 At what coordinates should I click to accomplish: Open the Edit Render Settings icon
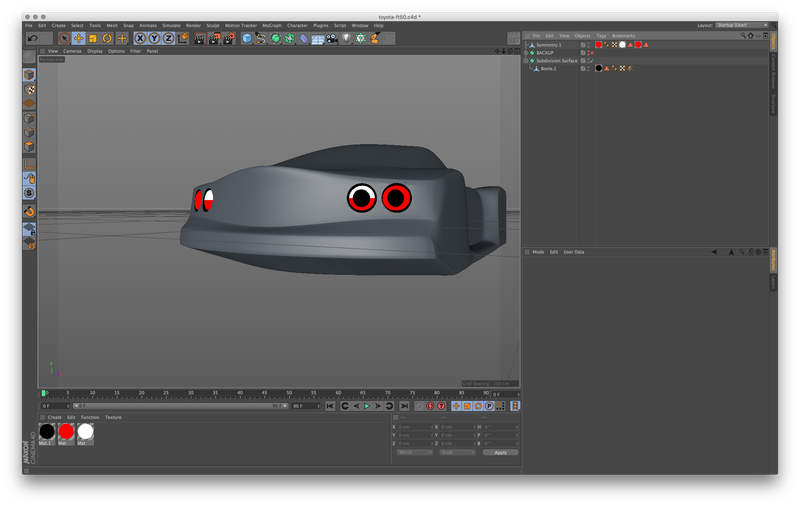pos(229,38)
